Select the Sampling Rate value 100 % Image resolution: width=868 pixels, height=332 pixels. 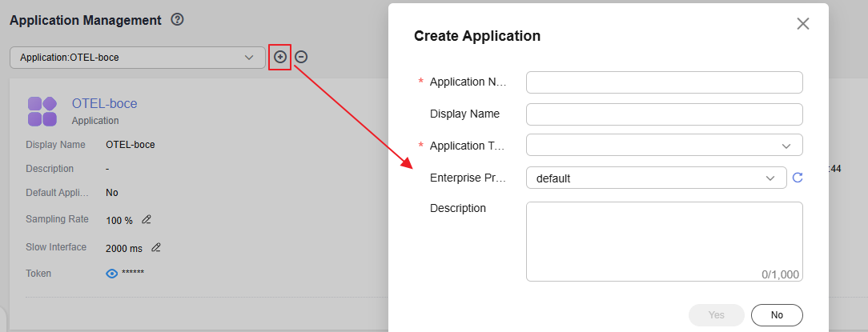(x=119, y=220)
